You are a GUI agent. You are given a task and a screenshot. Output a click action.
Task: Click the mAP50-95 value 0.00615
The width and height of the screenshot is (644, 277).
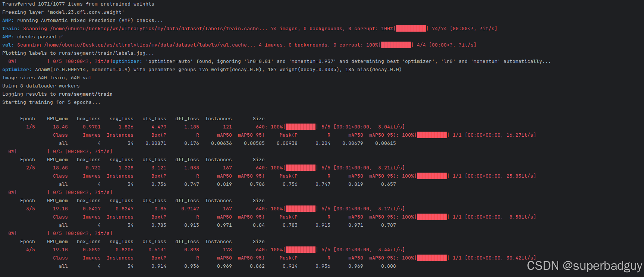pyautogui.click(x=386, y=143)
